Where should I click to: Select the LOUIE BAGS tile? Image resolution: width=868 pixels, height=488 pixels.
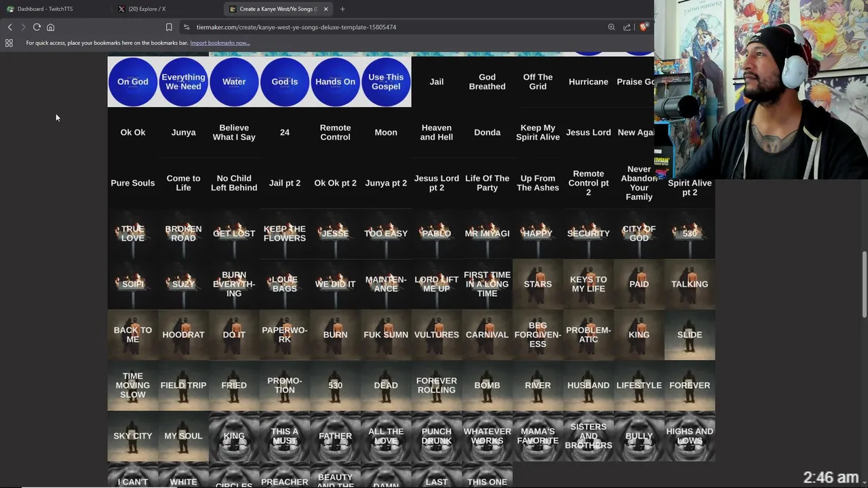[x=285, y=284]
